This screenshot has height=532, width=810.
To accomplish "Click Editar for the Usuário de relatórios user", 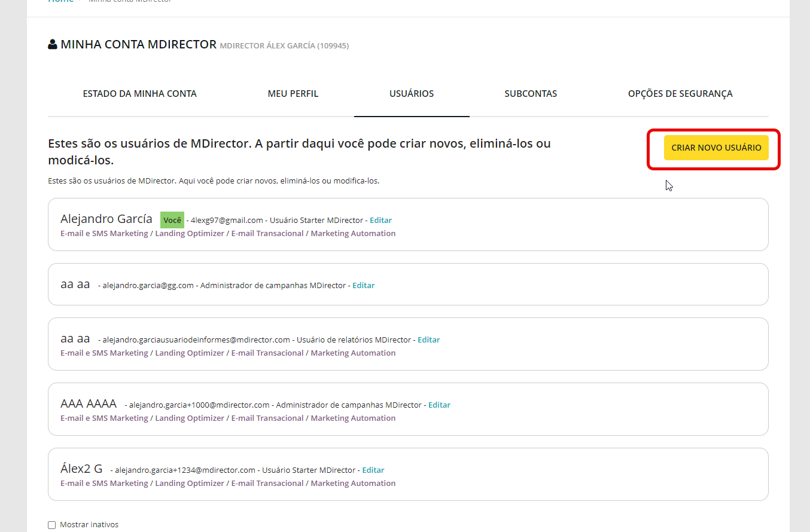I will point(428,340).
